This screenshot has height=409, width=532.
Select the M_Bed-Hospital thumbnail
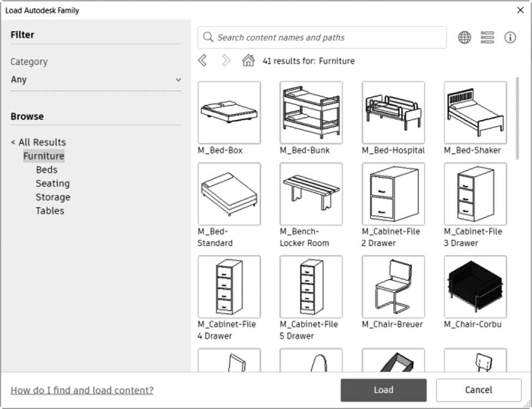click(393, 112)
